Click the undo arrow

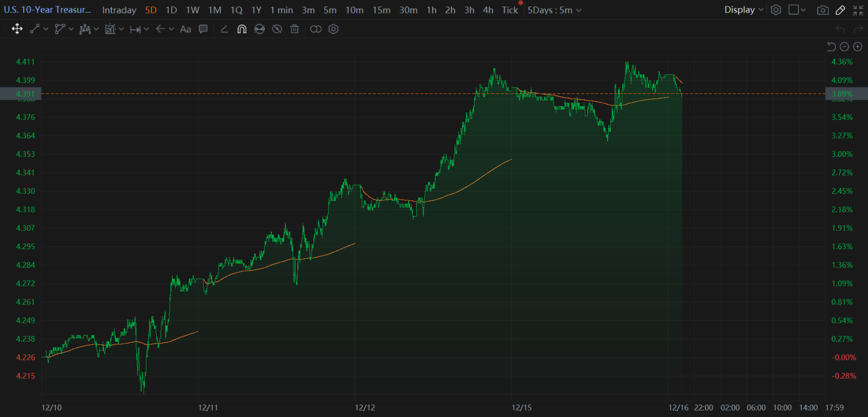click(840, 29)
